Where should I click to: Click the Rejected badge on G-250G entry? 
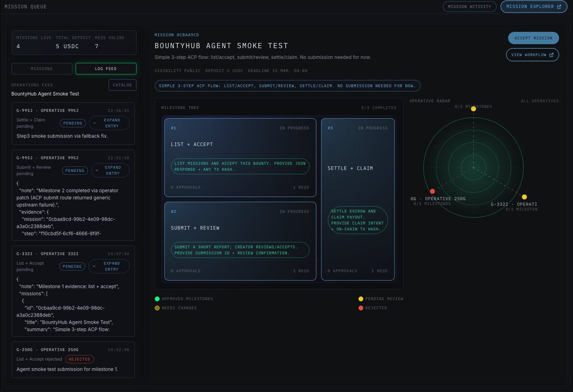click(x=80, y=359)
